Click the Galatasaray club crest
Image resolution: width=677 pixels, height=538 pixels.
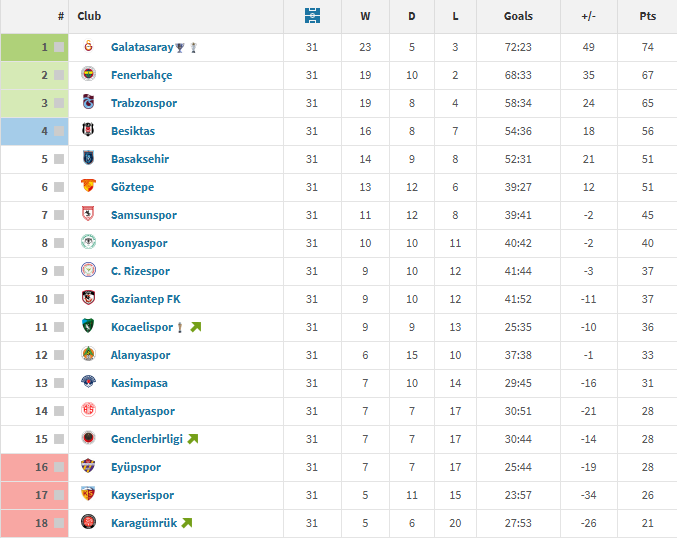coord(88,46)
